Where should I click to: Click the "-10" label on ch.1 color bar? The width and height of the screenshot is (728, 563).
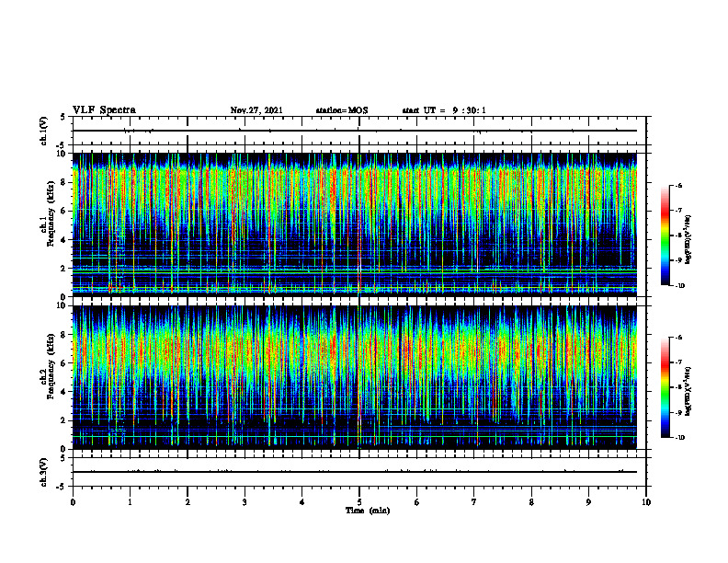(679, 286)
